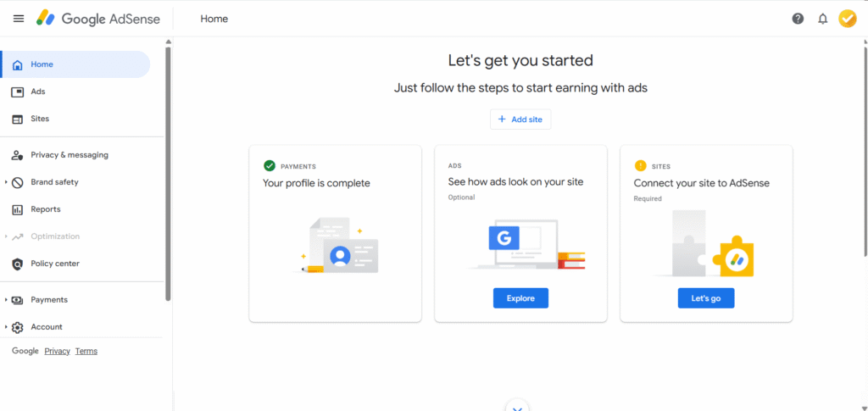Screen dimensions: 868x411
Task: Click the Let's go button
Action: (x=705, y=298)
